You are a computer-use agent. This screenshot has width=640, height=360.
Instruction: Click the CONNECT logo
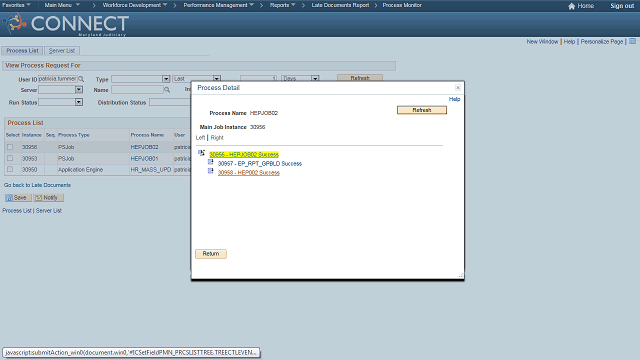click(x=66, y=24)
